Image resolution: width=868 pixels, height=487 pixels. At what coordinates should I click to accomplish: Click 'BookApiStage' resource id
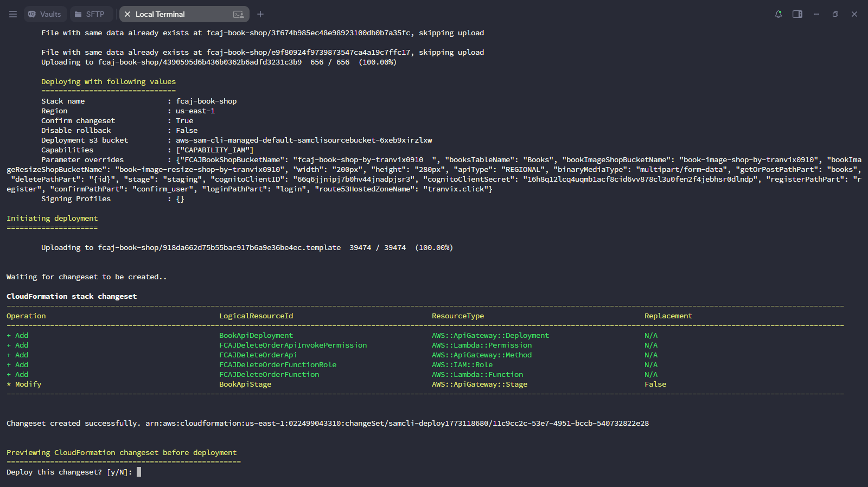(x=245, y=384)
